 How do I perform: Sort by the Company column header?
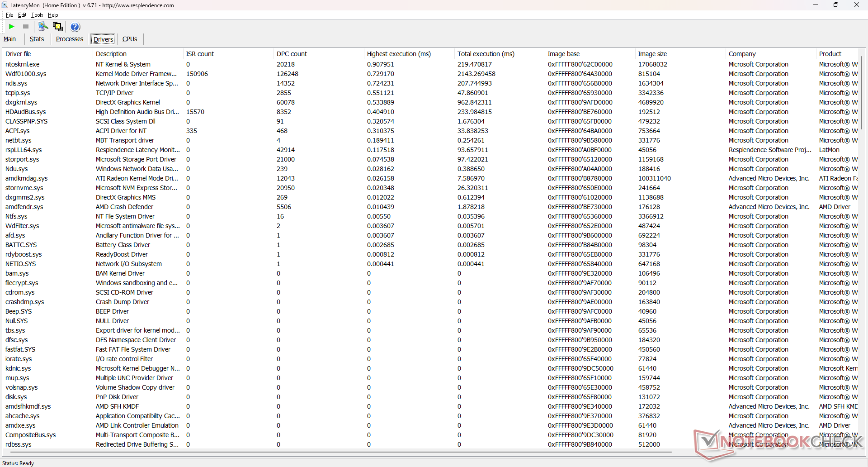(x=771, y=54)
